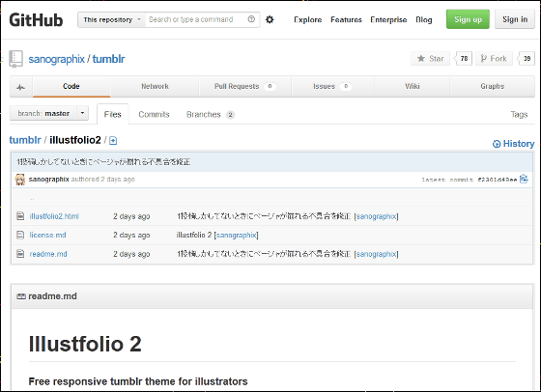The image size is (541, 392).
Task: Click the repository book icon
Action: tap(15, 59)
